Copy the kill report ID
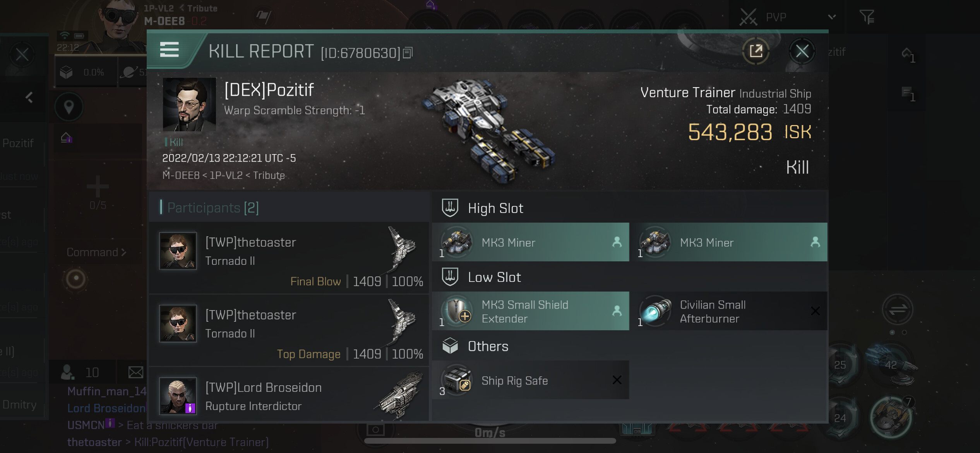This screenshot has height=453, width=980. (x=408, y=53)
